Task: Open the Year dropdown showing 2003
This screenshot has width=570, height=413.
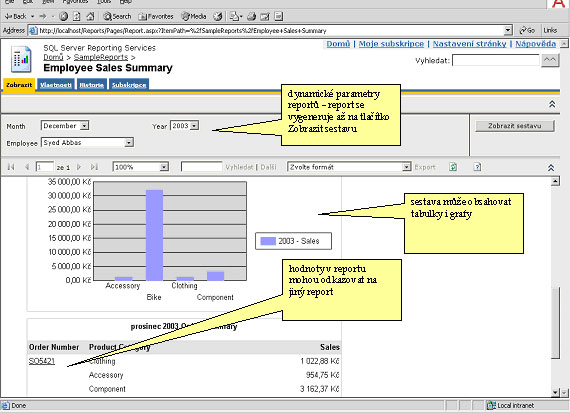Action: 184,126
